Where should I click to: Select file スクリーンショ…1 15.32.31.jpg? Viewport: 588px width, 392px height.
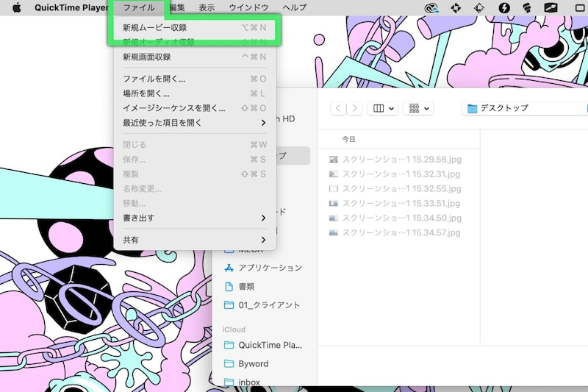(395, 174)
